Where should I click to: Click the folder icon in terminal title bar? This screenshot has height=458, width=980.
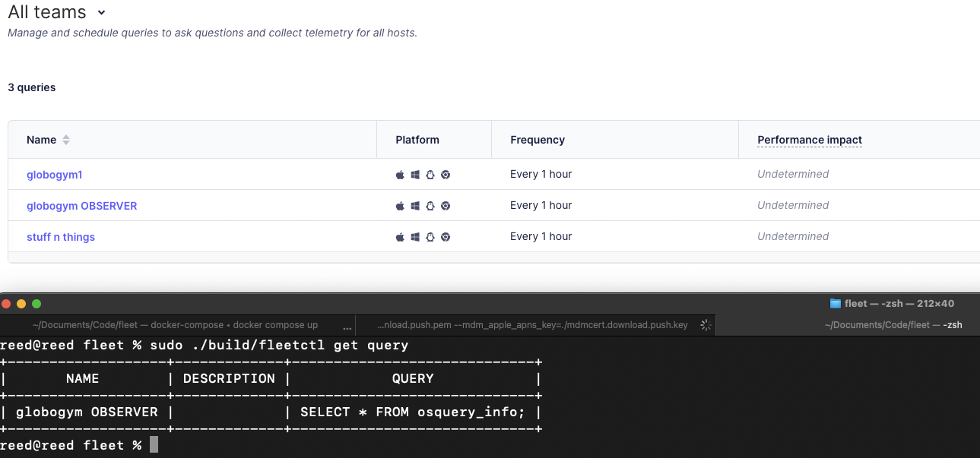coord(836,304)
